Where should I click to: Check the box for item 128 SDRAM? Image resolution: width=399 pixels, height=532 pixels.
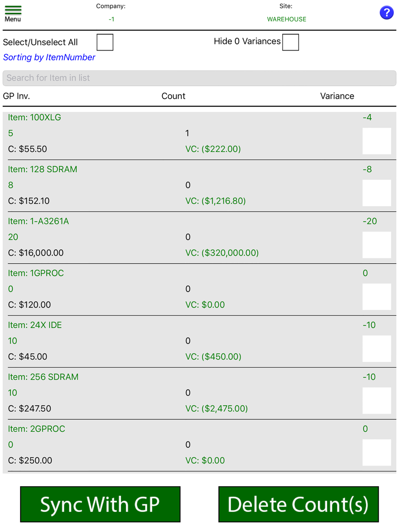point(376,193)
